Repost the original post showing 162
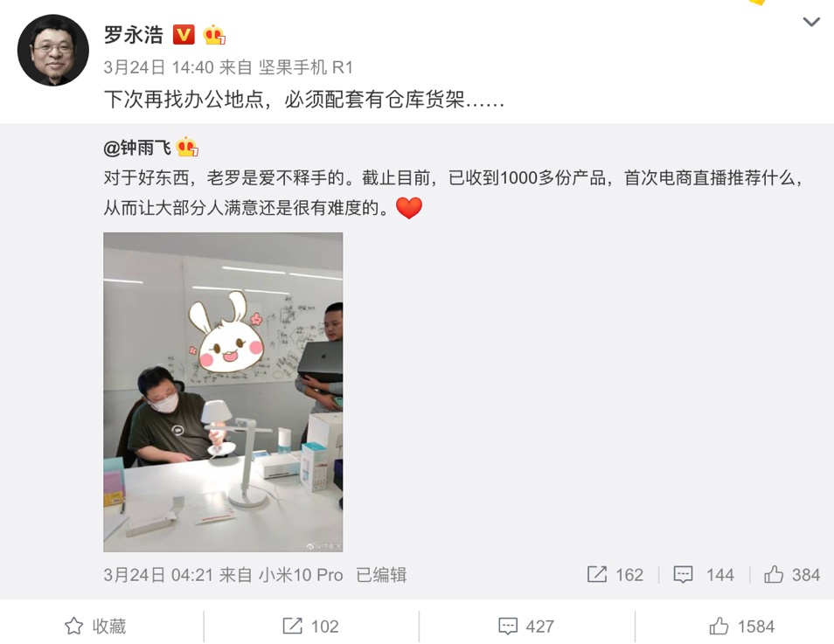Viewport: 834px width, 644px height. (615, 575)
